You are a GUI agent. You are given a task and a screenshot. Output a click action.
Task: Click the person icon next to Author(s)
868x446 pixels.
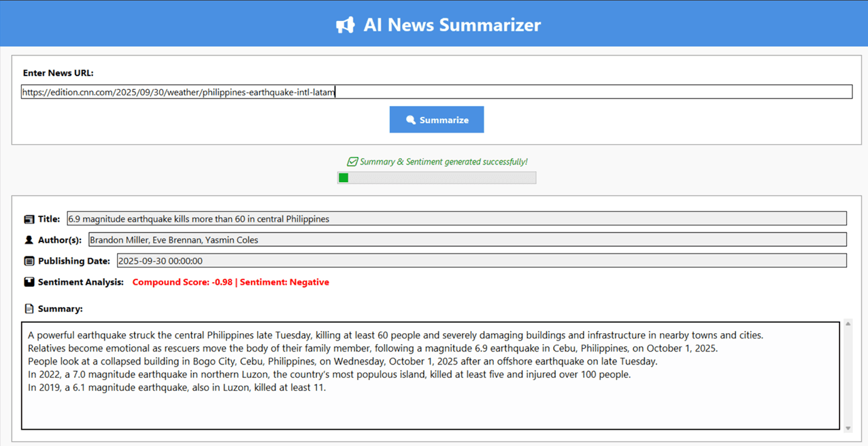[28, 239]
